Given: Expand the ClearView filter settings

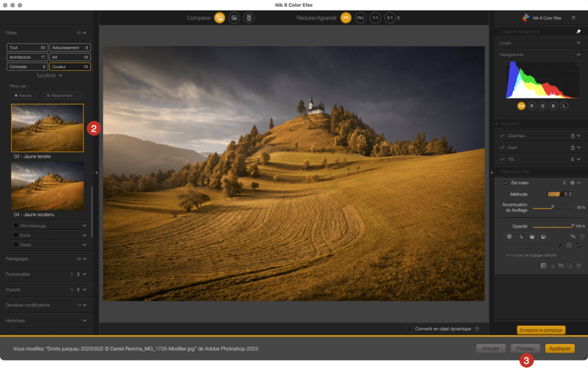Looking at the screenshot, I should click(579, 136).
